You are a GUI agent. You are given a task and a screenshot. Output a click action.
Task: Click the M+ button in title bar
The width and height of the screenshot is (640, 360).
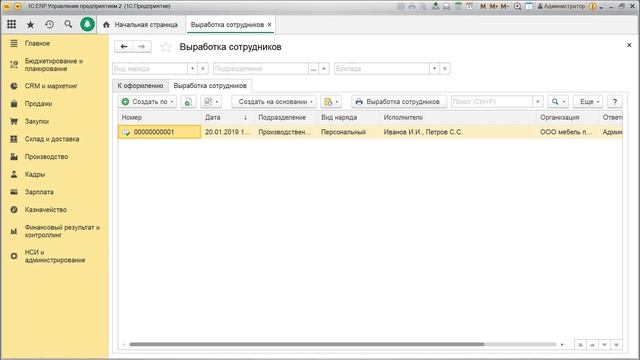tap(494, 7)
